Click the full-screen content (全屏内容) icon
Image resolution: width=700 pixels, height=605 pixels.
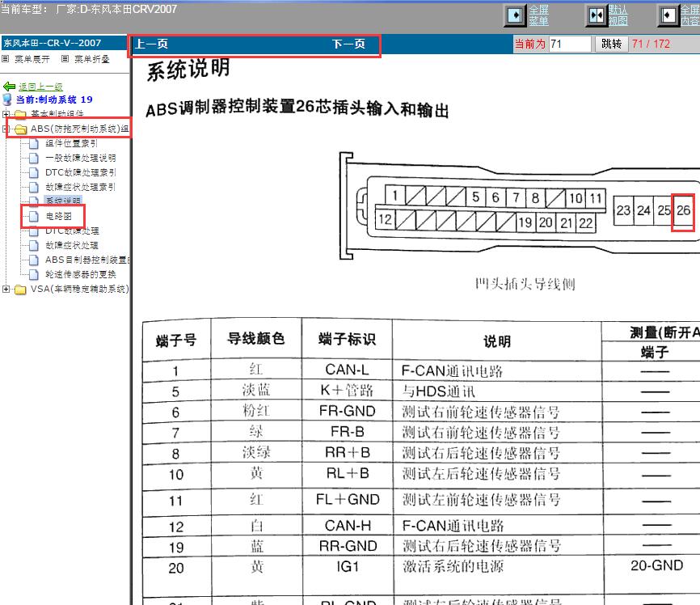tap(668, 15)
